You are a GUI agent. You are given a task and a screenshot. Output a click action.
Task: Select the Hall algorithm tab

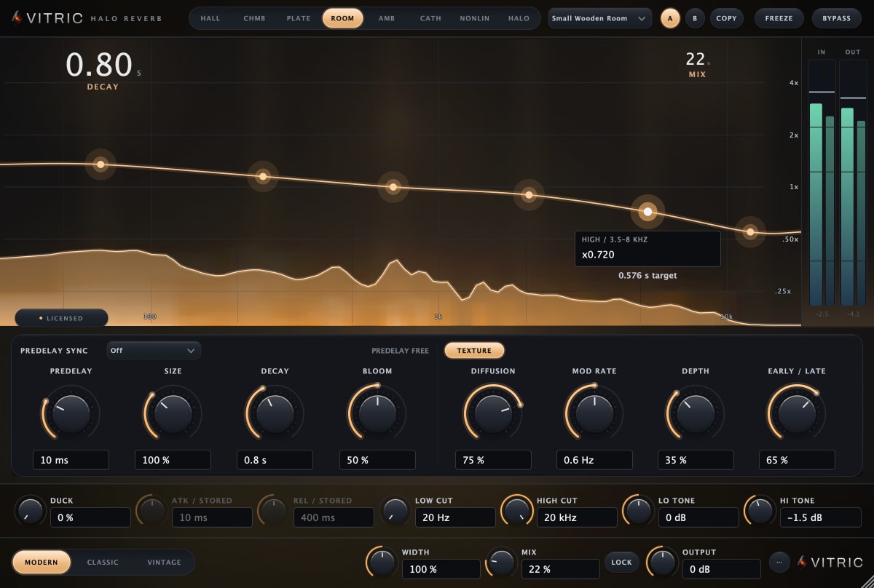(210, 18)
